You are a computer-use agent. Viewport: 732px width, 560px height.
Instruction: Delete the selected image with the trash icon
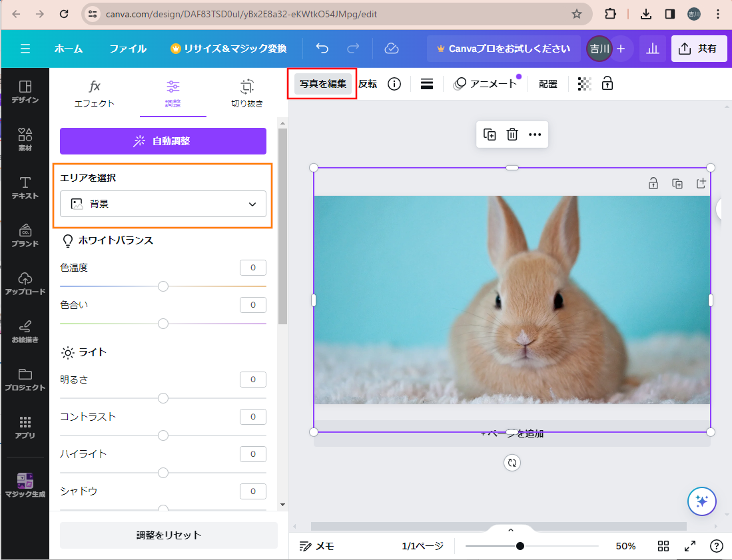512,135
